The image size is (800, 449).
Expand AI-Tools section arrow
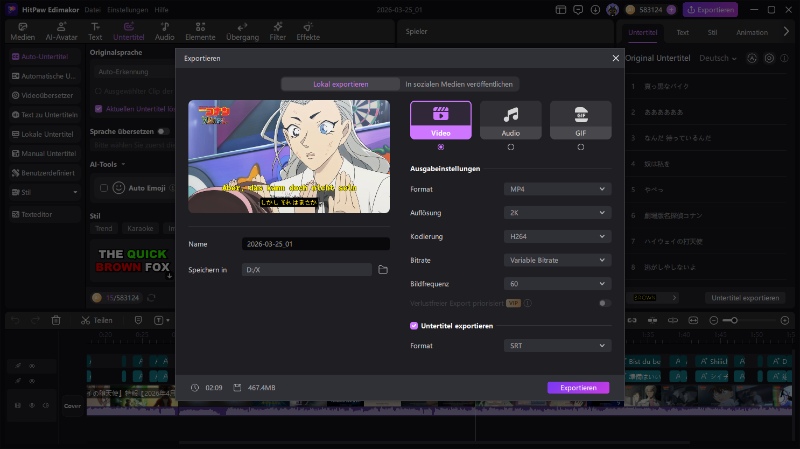(123, 164)
